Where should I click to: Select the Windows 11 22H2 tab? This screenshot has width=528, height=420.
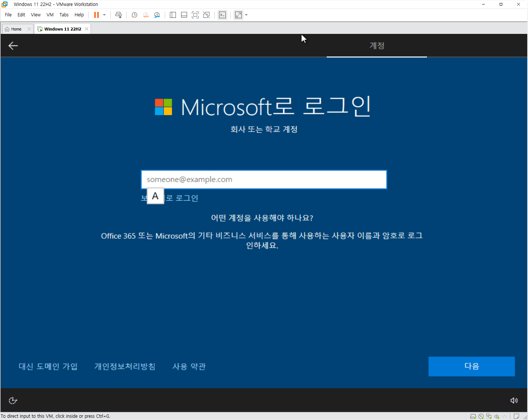tap(63, 29)
